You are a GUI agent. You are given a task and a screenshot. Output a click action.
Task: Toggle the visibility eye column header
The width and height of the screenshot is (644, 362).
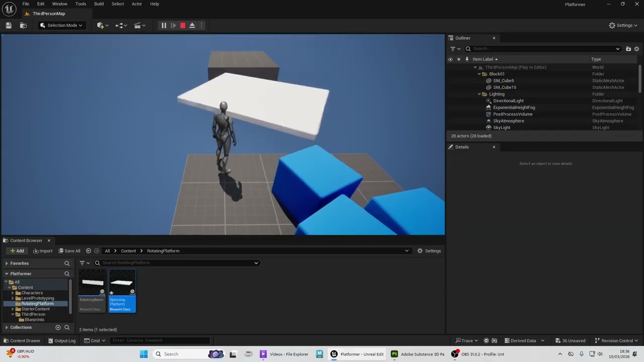pyautogui.click(x=450, y=59)
